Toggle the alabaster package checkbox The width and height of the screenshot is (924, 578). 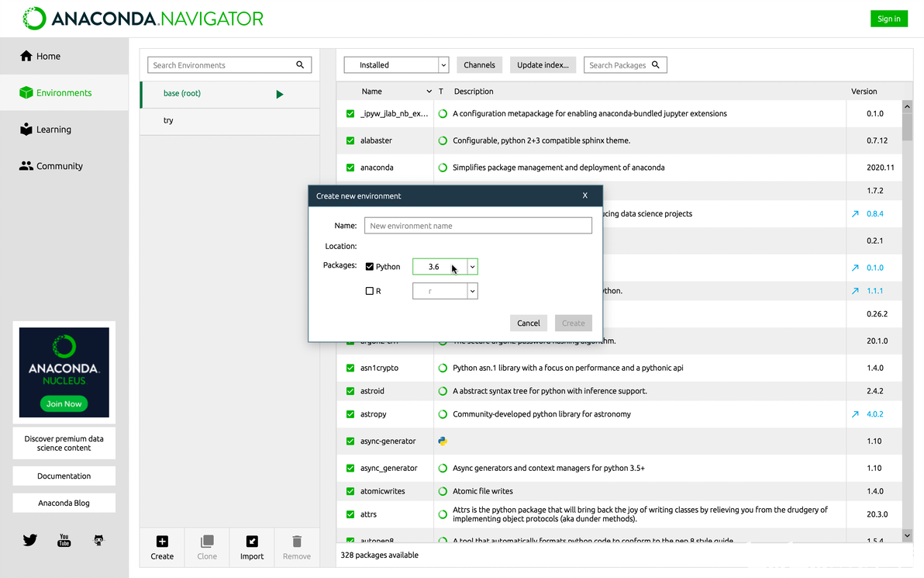coord(350,141)
